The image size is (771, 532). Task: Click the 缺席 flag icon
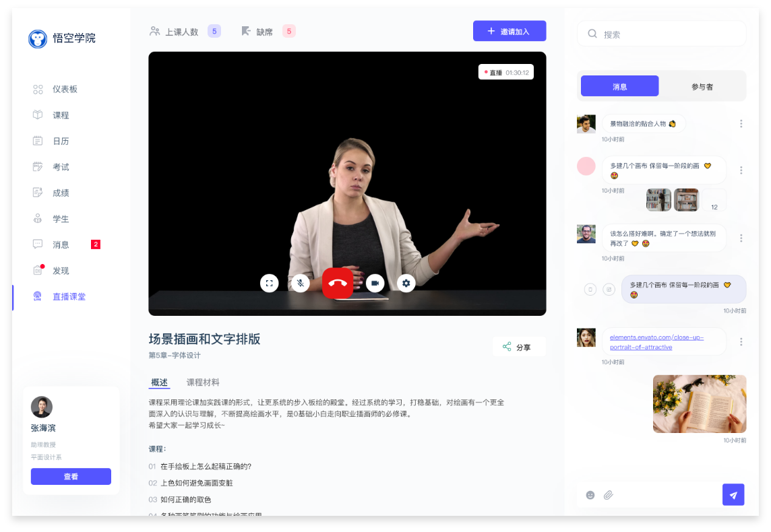tap(246, 32)
